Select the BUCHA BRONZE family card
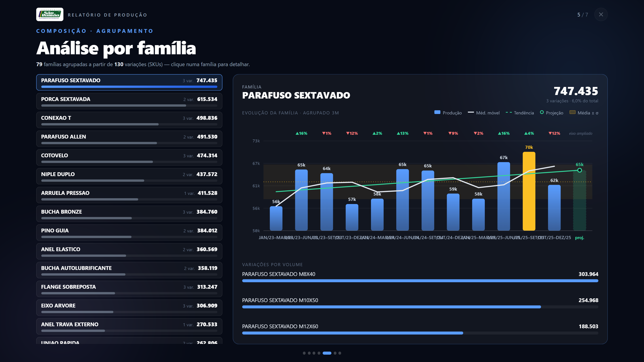Screen dimensions: 644x362 129,214
